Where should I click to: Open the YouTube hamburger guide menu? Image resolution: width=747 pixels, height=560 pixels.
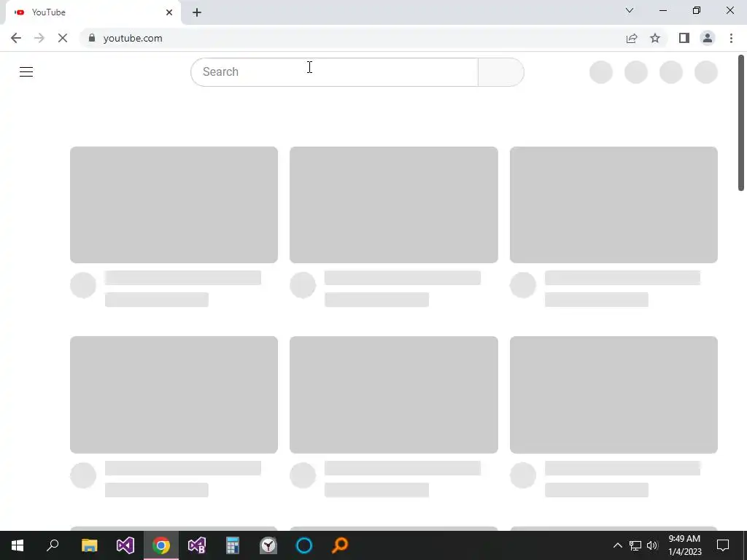click(x=26, y=72)
